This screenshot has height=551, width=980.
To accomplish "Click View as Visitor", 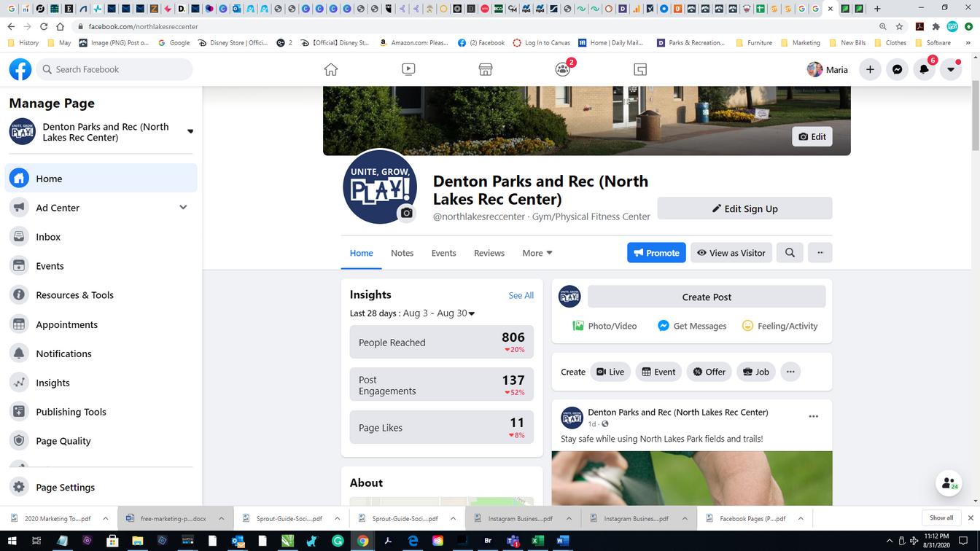I will pyautogui.click(x=731, y=253).
